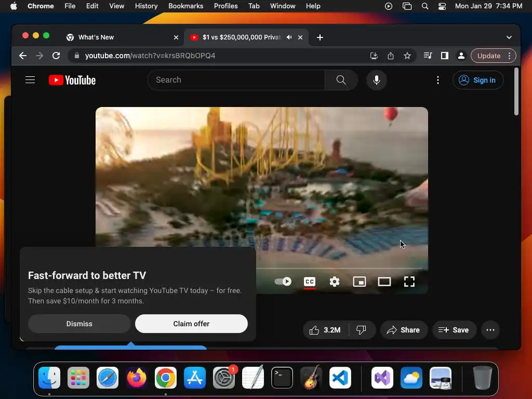Screen dimensions: 532x399
Task: Turn off closed captions
Action: coord(310,282)
